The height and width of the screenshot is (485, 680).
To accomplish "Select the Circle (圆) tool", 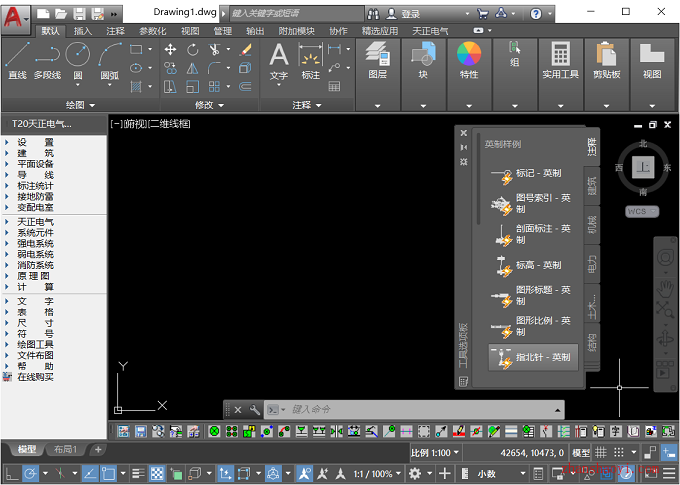I will click(78, 60).
